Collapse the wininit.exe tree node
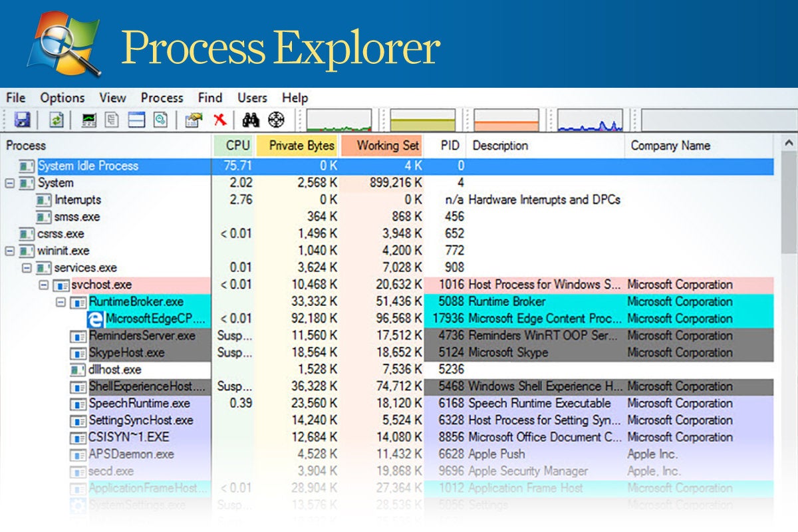The width and height of the screenshot is (798, 532). 10,251
